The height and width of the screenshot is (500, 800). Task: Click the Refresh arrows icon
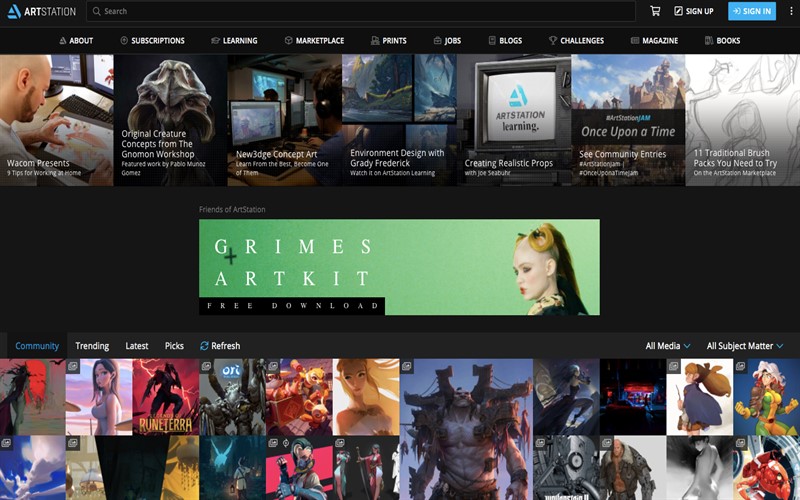pyautogui.click(x=204, y=346)
